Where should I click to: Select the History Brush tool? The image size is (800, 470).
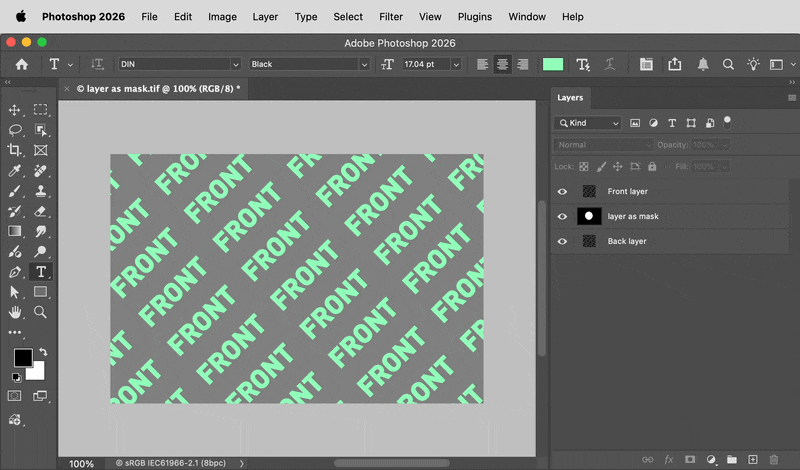coord(14,211)
